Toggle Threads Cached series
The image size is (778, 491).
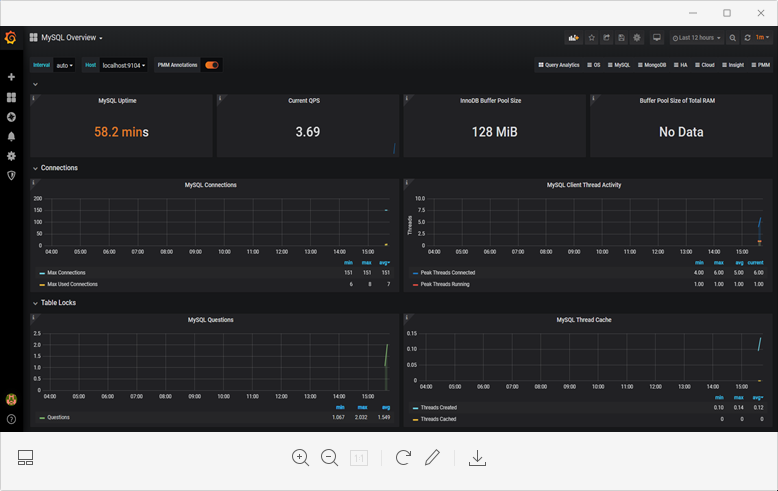point(438,419)
